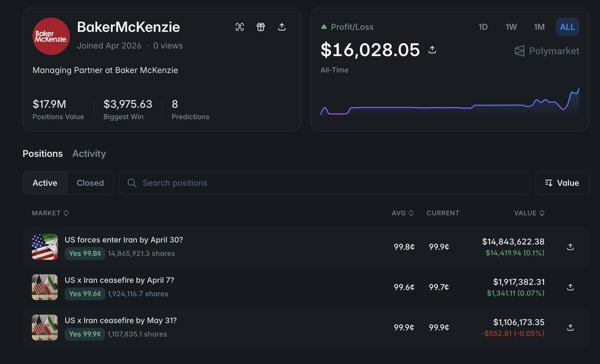Screen dimensions: 600x364
Task: Click the profit/loss line chart
Action: (x=450, y=102)
